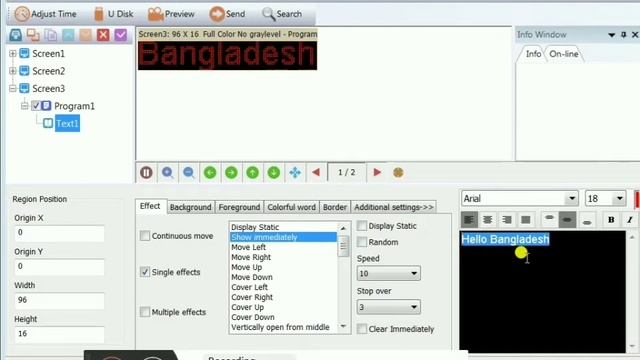Go to the next page with red arrow
The height and width of the screenshot is (360, 640).
click(x=377, y=173)
